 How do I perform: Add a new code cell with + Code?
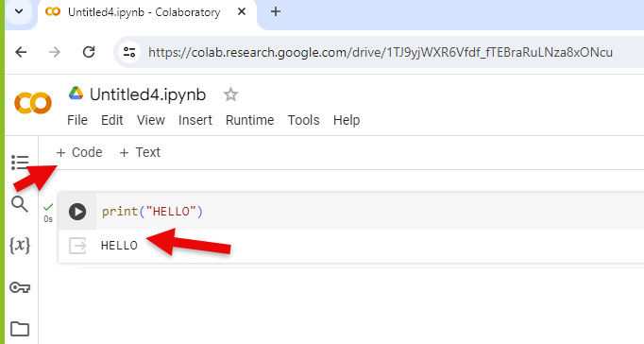click(x=79, y=152)
